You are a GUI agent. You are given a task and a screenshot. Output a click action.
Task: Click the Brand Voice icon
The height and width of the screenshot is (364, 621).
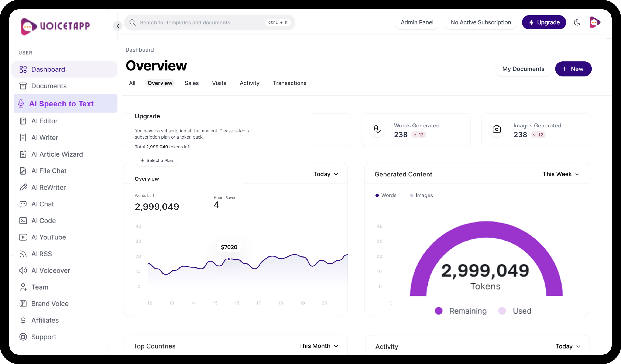(23, 304)
